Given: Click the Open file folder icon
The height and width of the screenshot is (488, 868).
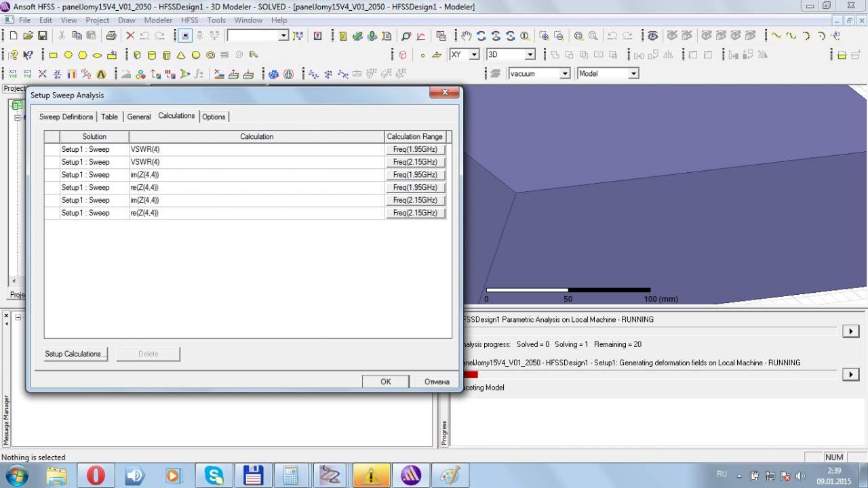Looking at the screenshot, I should coord(28,36).
